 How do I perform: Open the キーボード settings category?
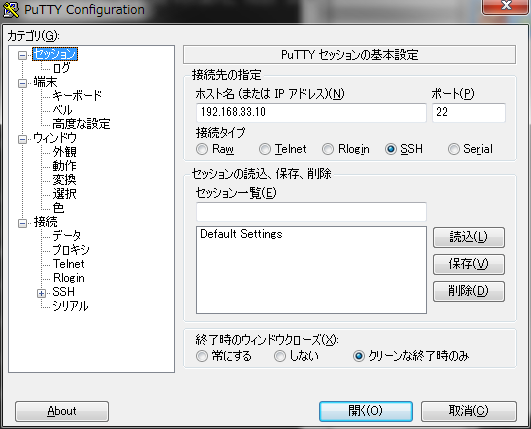point(77,95)
